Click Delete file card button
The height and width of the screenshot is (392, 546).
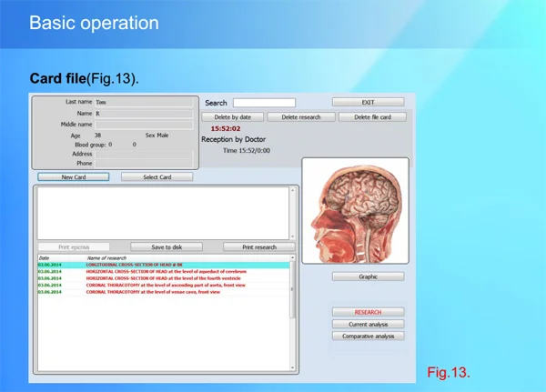[372, 117]
